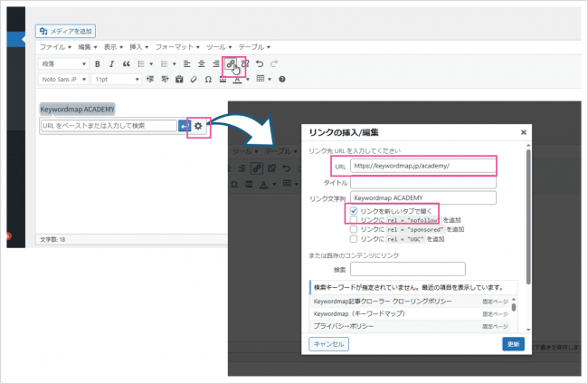Expand the text color picker arrow
This screenshot has width=588, height=384.
(x=248, y=79)
